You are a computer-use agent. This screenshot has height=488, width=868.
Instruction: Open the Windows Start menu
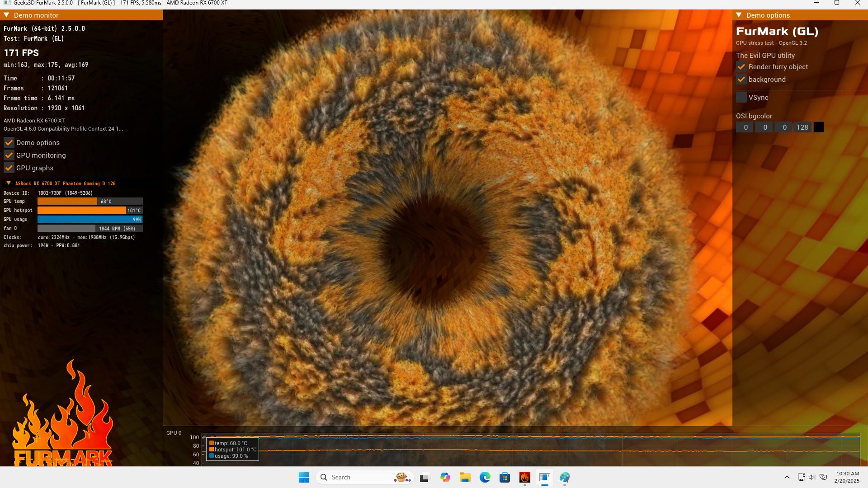click(304, 477)
